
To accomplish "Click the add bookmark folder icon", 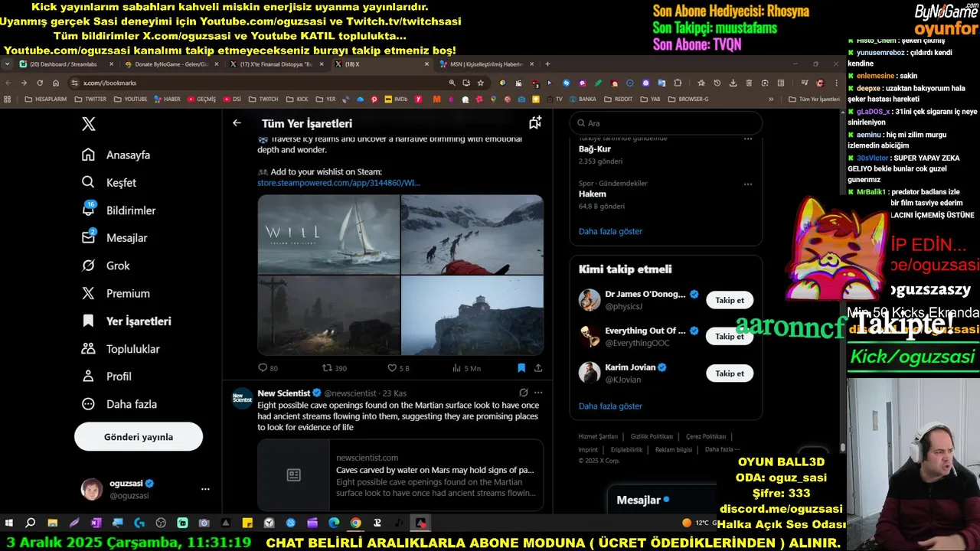I will [535, 122].
